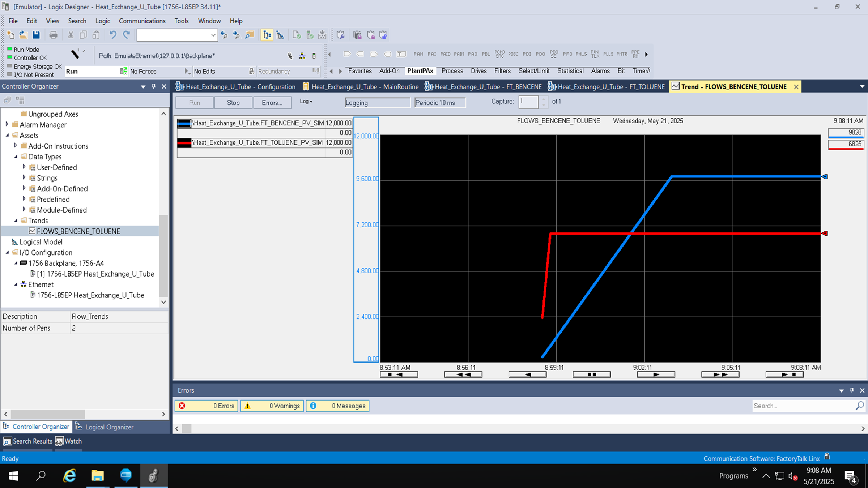Open the Watch pane button
Viewport: 868px width, 488px height.
click(x=68, y=441)
